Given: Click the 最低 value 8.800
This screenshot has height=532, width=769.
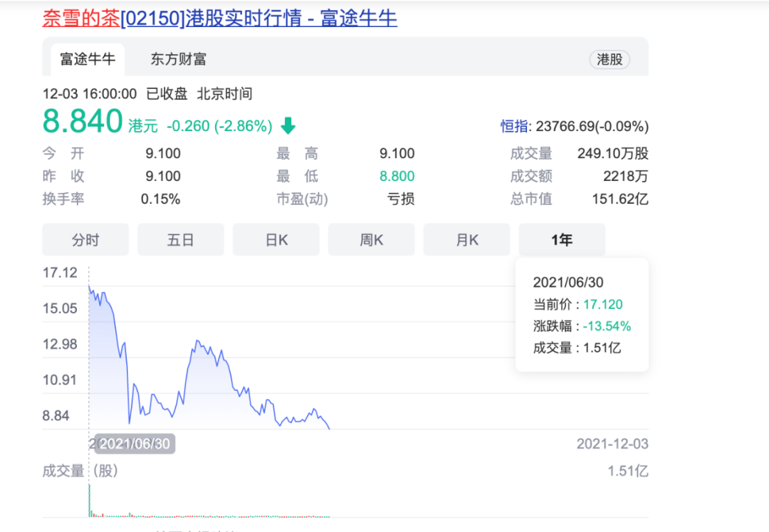Looking at the screenshot, I should [397, 176].
